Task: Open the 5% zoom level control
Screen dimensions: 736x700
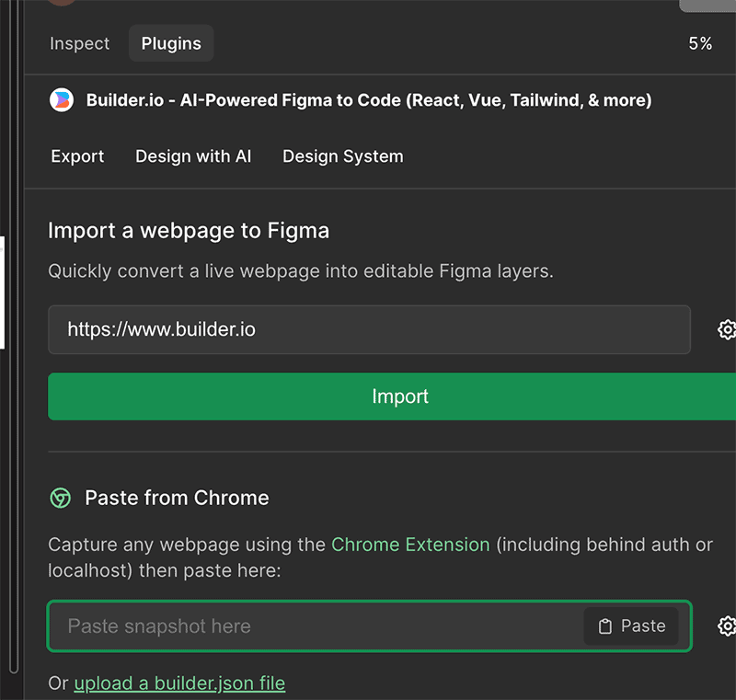Action: (x=700, y=43)
